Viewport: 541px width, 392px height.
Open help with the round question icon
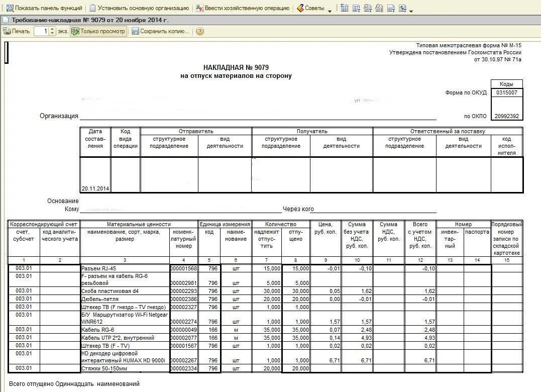pyautogui.click(x=200, y=31)
